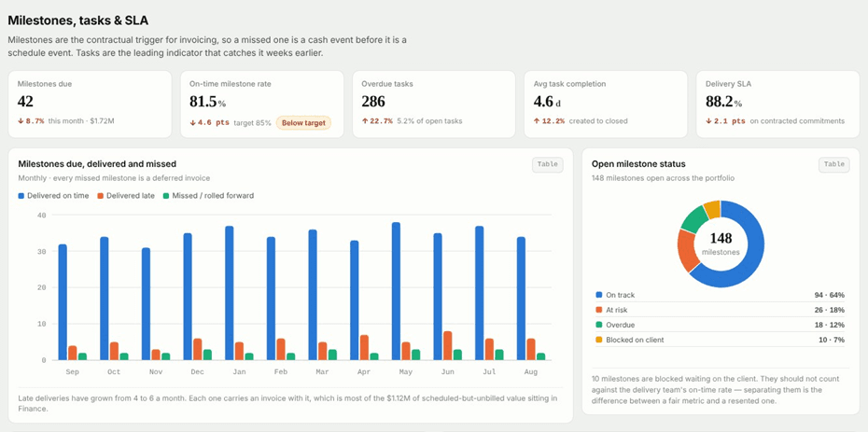Click the Jun delivered on time bar
868x432 pixels.
[x=438, y=297]
